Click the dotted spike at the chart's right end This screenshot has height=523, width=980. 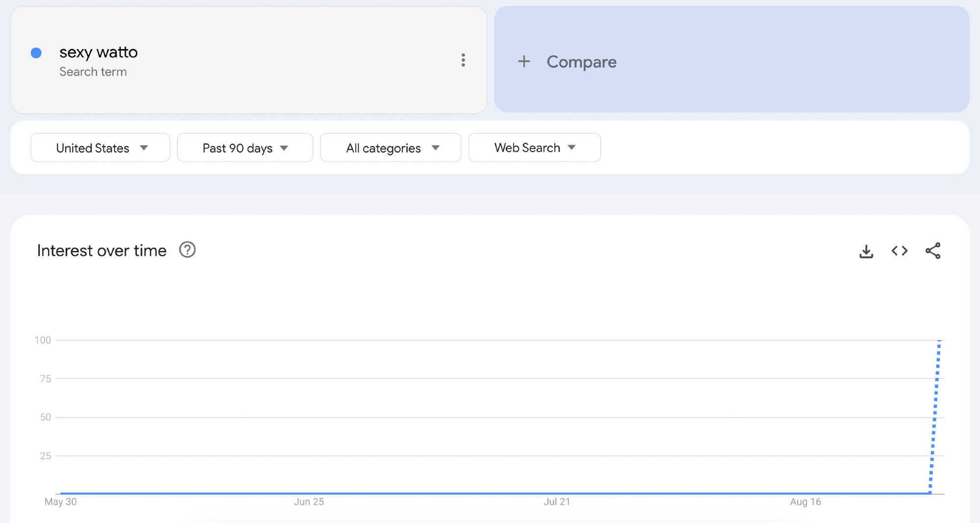tap(935, 417)
